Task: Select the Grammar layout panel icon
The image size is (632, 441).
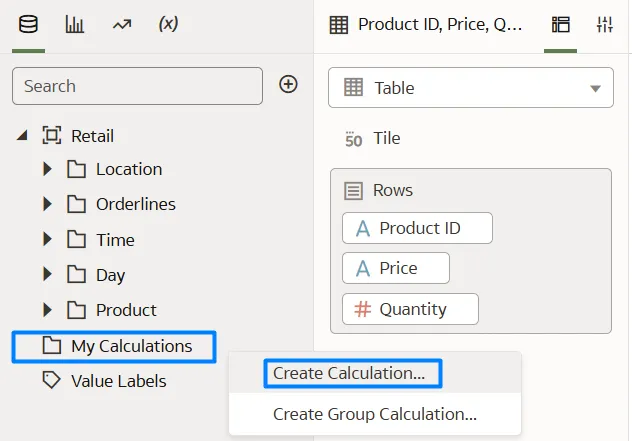Action: tap(561, 25)
